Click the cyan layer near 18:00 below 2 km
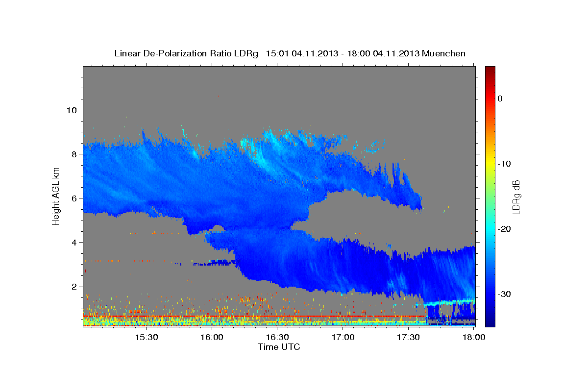588x392 pixels. tap(451, 302)
